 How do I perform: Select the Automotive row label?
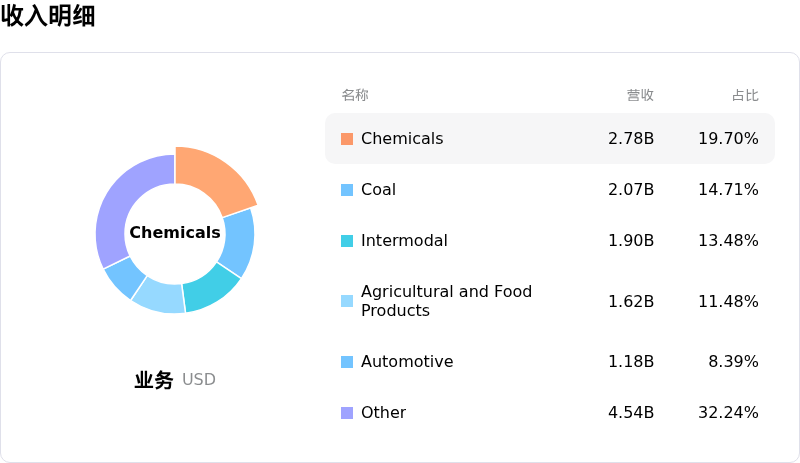[407, 361]
